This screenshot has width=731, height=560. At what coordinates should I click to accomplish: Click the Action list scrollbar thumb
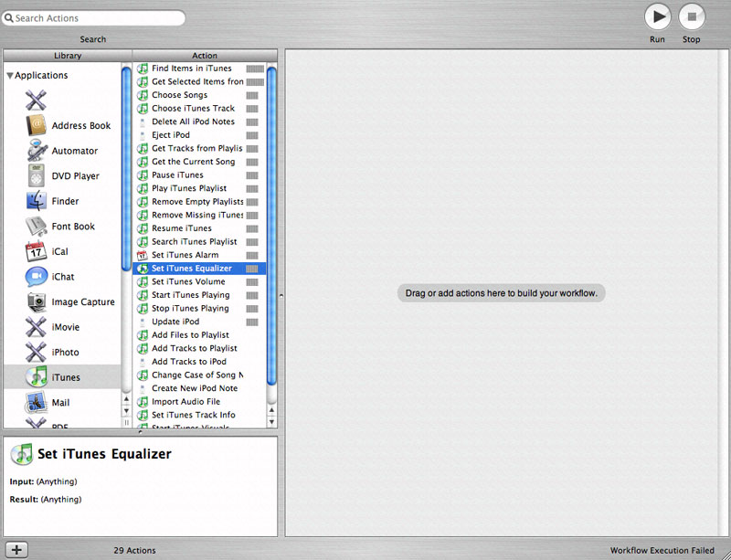coord(271,227)
